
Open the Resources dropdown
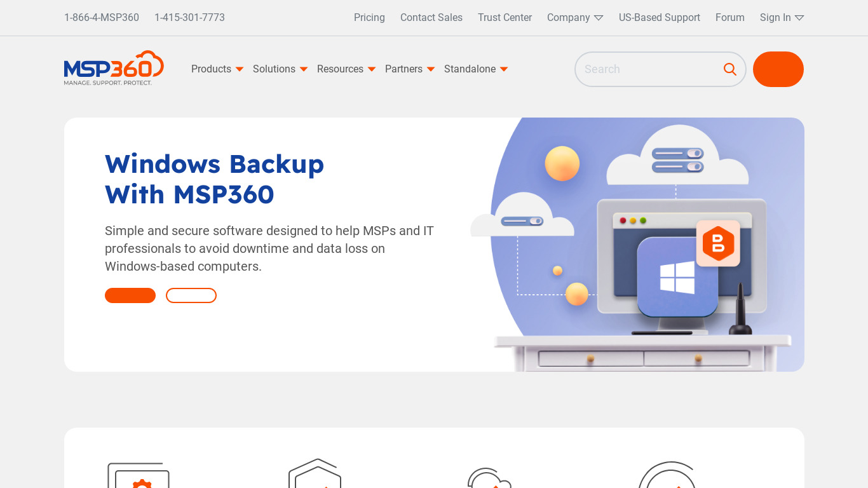click(x=346, y=69)
